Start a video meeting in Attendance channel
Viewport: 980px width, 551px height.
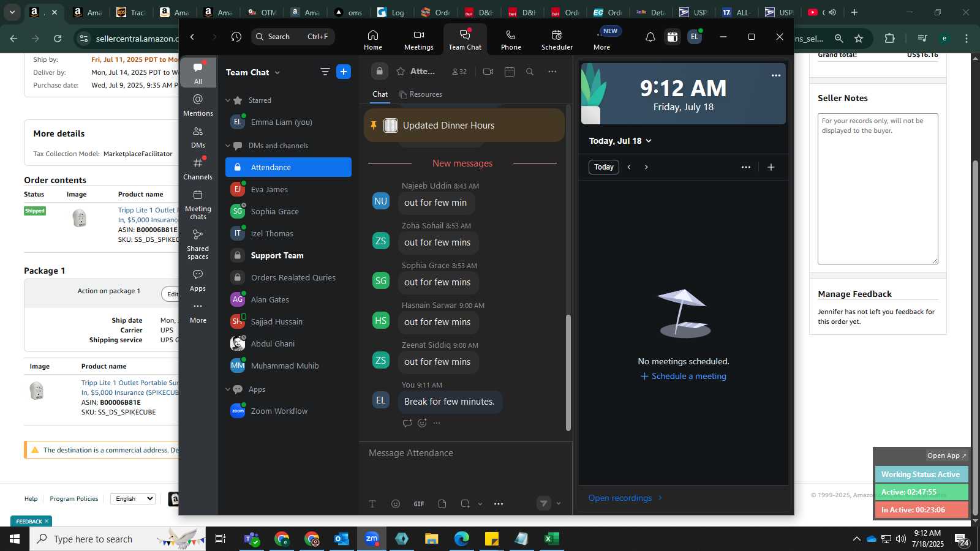(x=488, y=72)
